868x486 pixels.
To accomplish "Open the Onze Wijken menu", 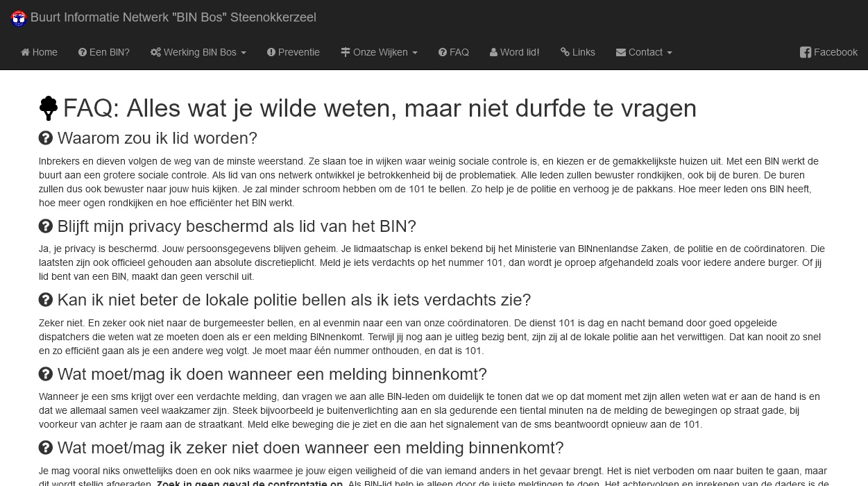I will pyautogui.click(x=379, y=52).
